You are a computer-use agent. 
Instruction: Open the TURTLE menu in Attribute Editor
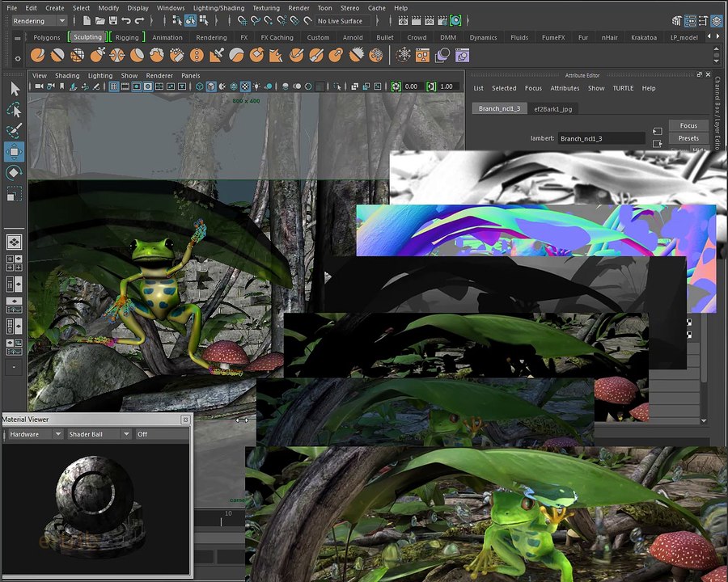click(623, 88)
